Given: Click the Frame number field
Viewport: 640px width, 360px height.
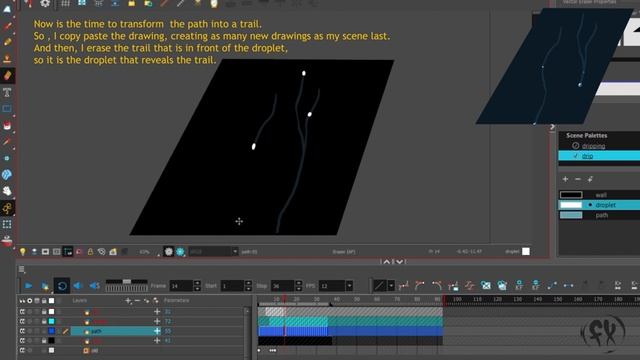Looking at the screenshot, I should point(181,286).
